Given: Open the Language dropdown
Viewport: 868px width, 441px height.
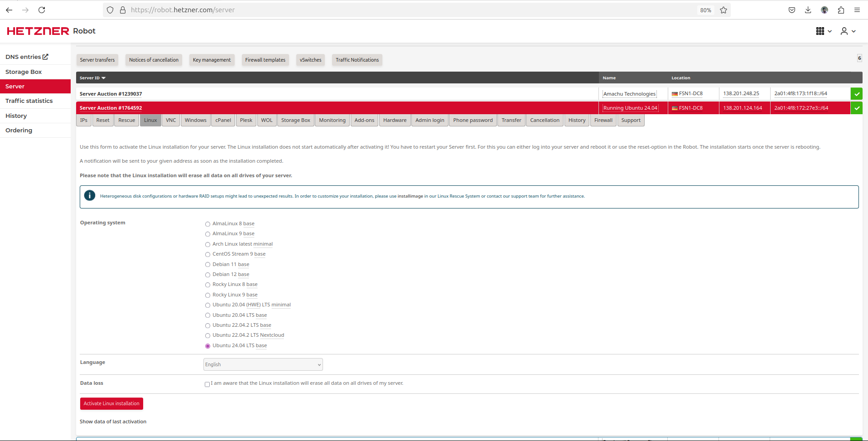Looking at the screenshot, I should click(263, 364).
